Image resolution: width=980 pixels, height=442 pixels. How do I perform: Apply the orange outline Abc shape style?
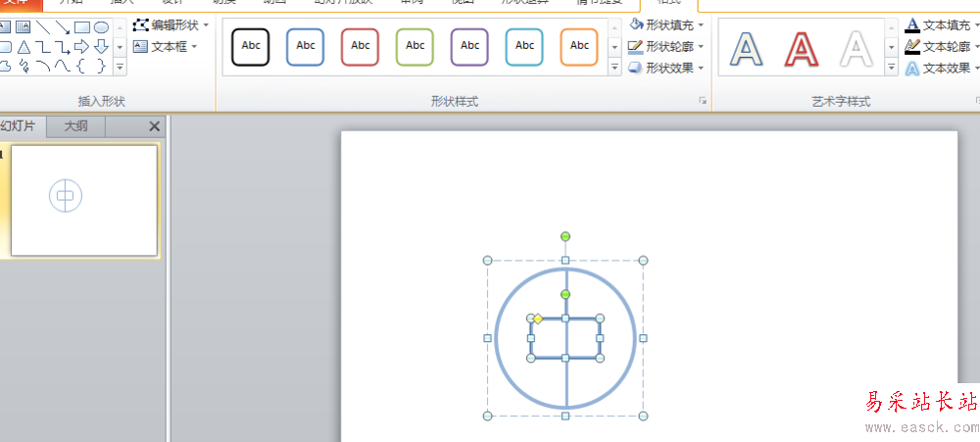click(579, 47)
